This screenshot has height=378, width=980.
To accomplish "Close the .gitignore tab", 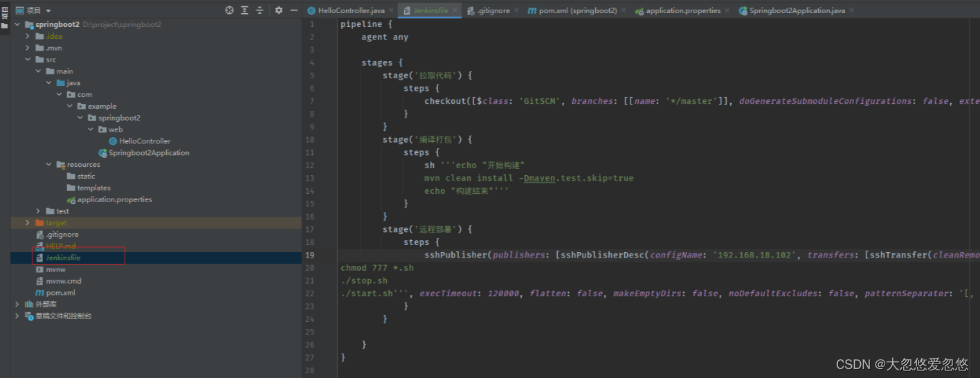I will click(x=516, y=10).
